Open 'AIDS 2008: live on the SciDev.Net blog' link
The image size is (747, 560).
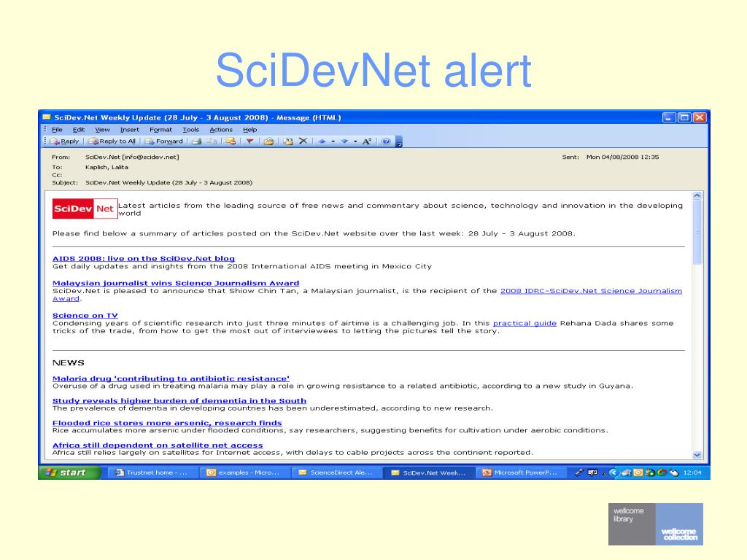[144, 259]
